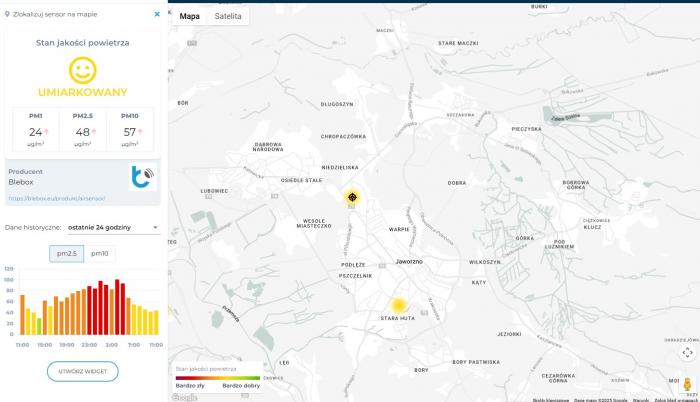The width and height of the screenshot is (700, 402).
Task: Click the yellow sensor marker near Stara Huta
Action: (x=398, y=305)
